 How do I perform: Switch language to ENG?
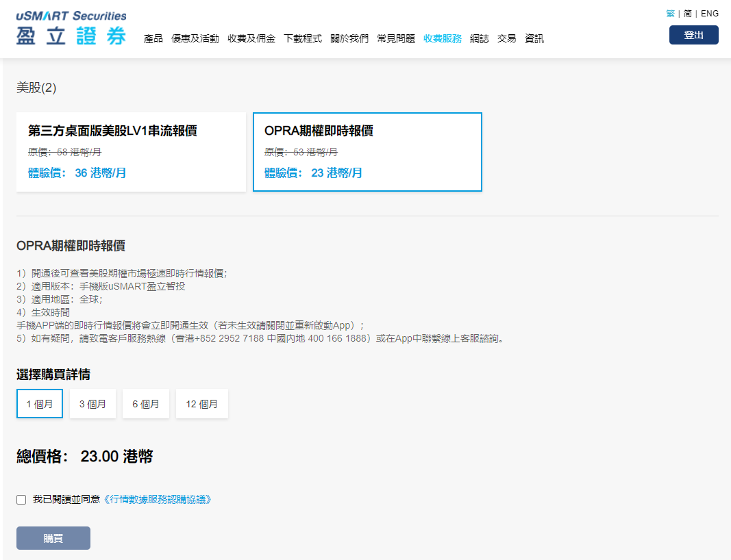click(710, 14)
